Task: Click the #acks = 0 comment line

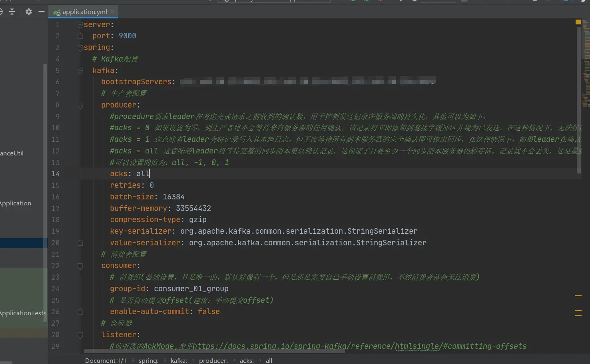Action: coord(346,128)
